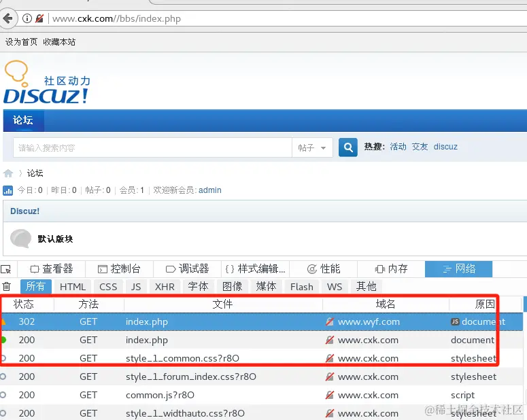Select the 302 index.php request row

coord(262,321)
